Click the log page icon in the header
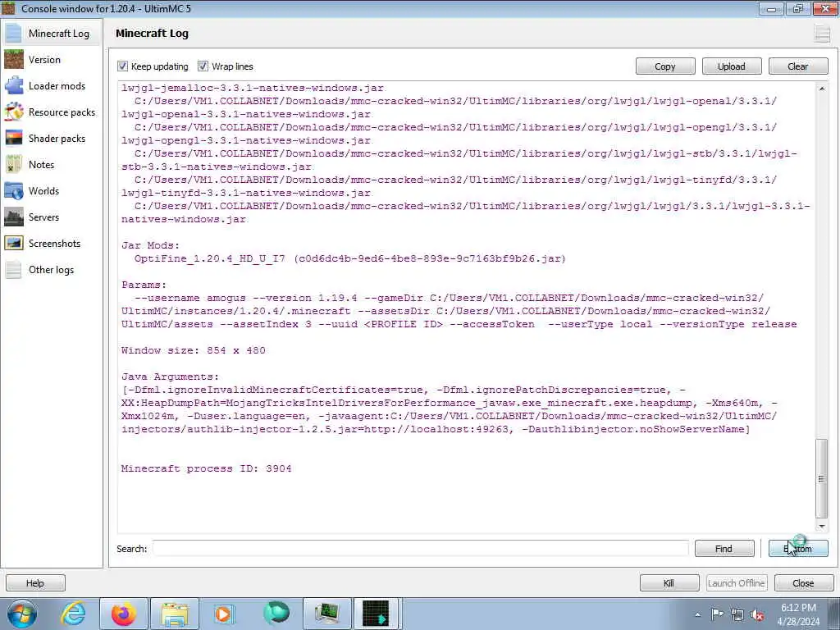 (822, 33)
